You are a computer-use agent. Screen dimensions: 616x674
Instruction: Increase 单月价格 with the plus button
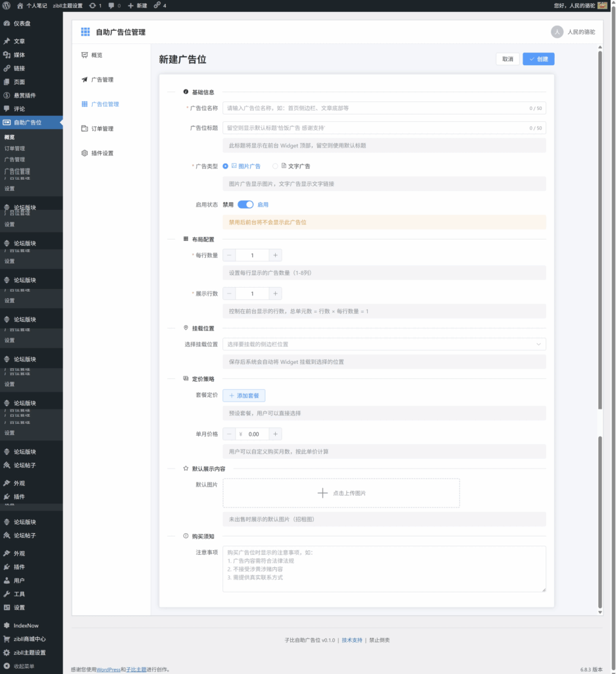tap(275, 434)
